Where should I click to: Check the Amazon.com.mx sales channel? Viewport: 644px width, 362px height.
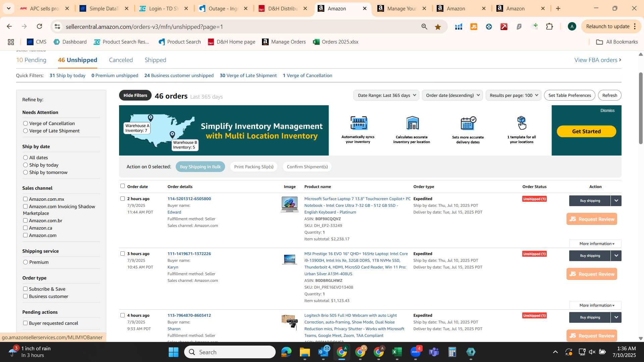click(25, 199)
